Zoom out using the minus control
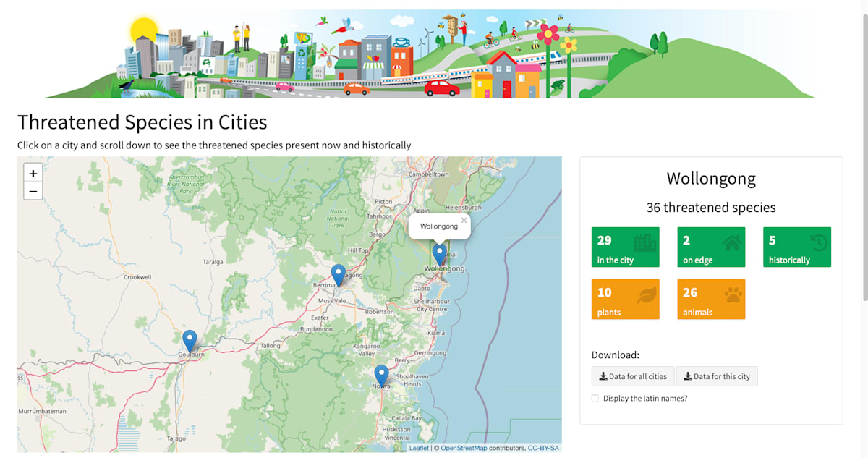This screenshot has width=868, height=458. click(x=33, y=191)
